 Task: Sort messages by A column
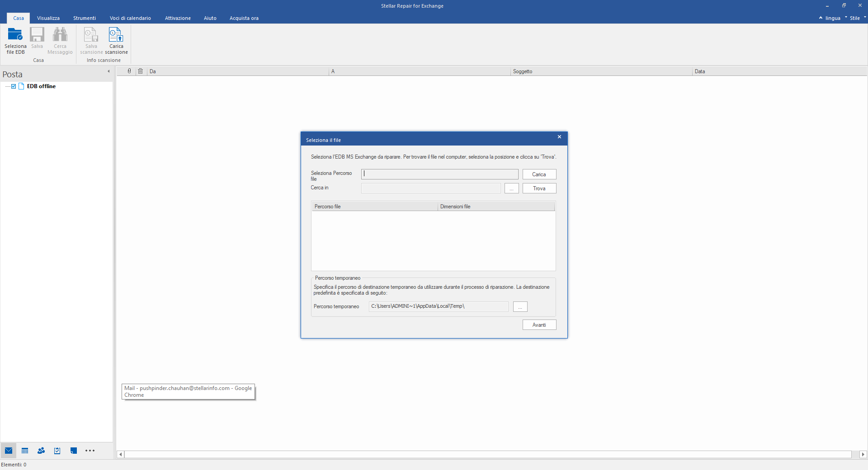420,71
